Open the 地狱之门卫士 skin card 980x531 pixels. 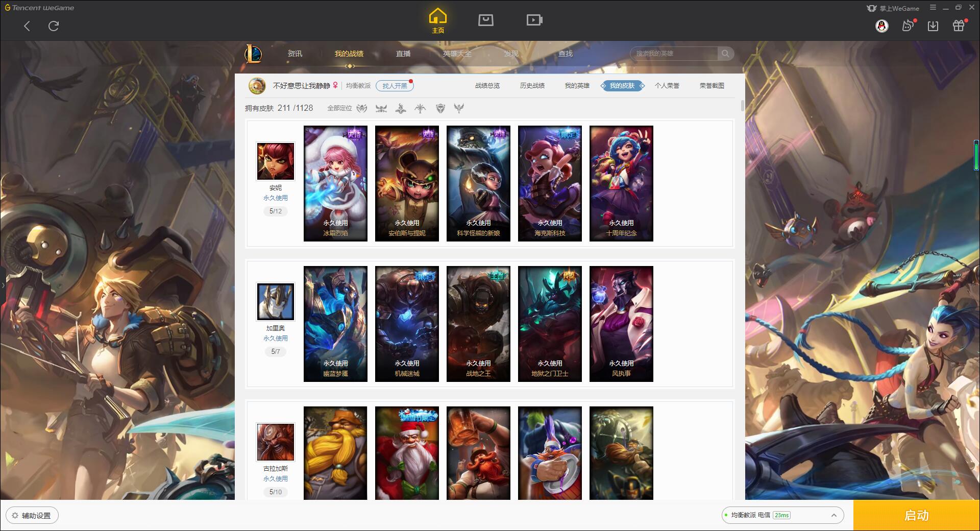550,324
